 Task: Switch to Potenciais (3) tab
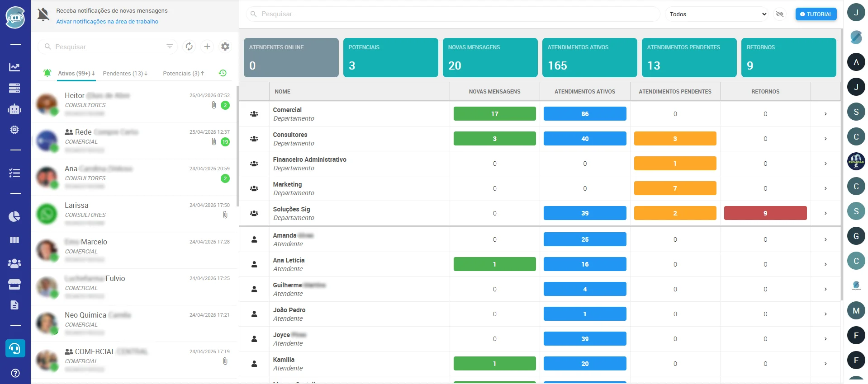pos(184,73)
